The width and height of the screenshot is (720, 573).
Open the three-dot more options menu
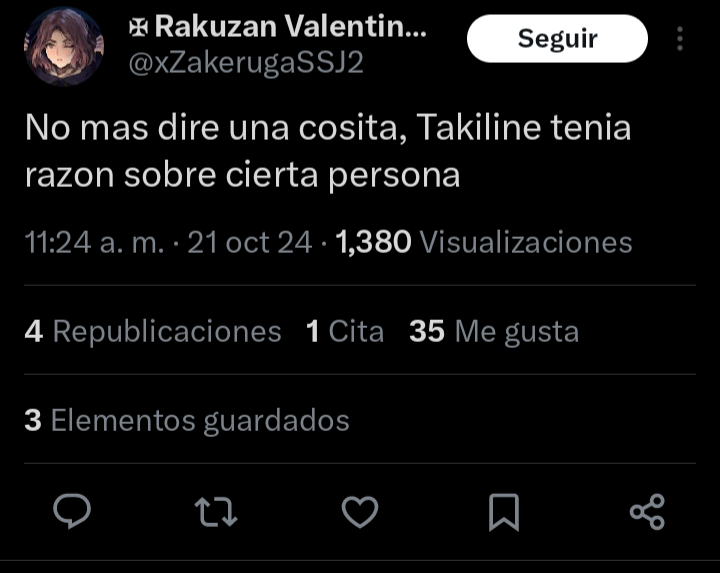pos(680,39)
